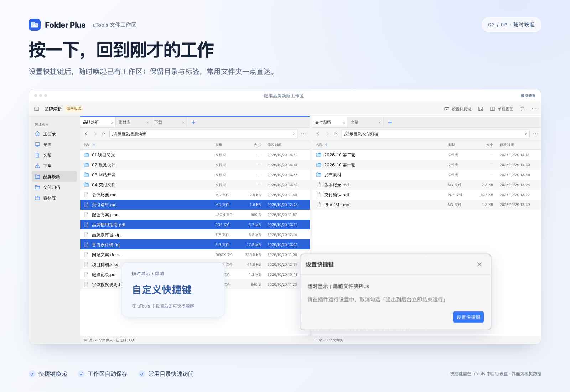Sort left pane by 名称 column
570x392 pixels.
point(89,145)
